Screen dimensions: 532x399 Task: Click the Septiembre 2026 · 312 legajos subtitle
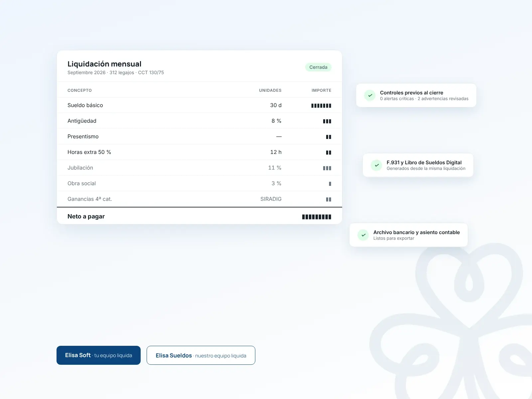(x=116, y=72)
